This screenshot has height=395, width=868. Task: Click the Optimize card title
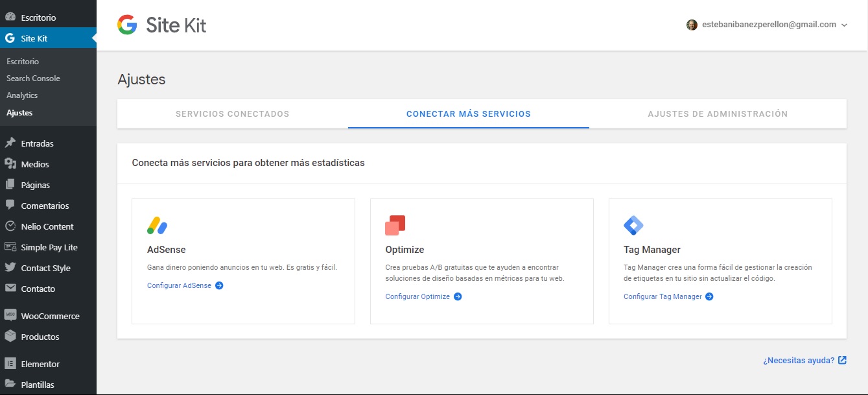pyautogui.click(x=405, y=250)
